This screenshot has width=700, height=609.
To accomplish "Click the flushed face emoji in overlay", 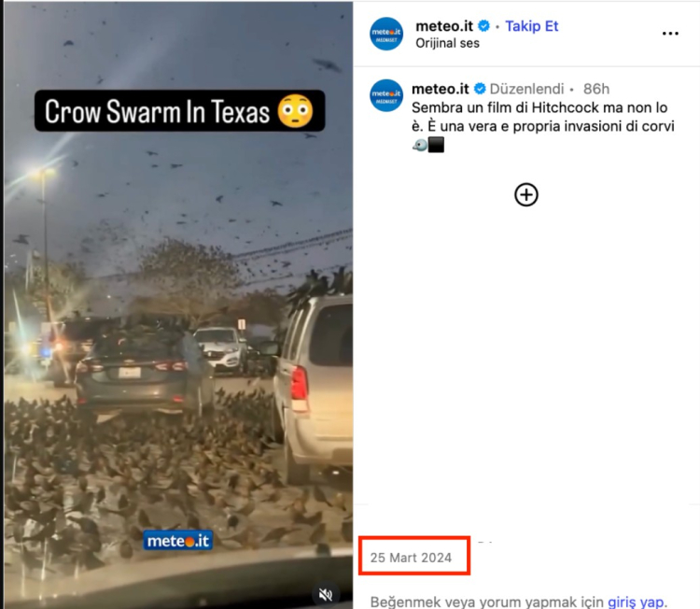I will point(295,111).
